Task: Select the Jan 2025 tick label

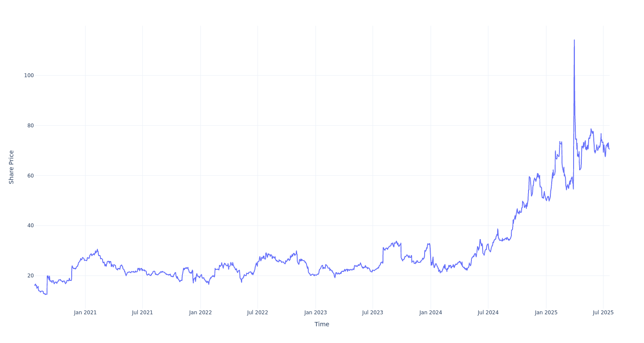Action: point(546,313)
